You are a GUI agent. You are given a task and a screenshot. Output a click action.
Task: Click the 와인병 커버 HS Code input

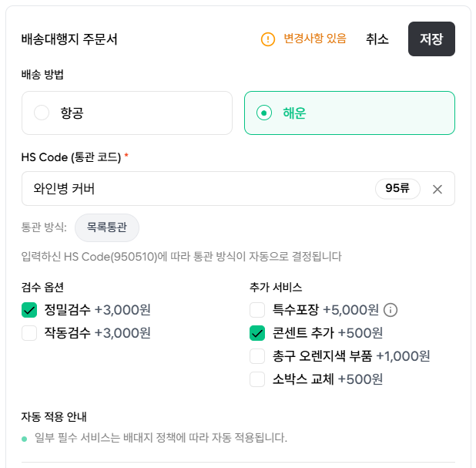[x=193, y=189]
